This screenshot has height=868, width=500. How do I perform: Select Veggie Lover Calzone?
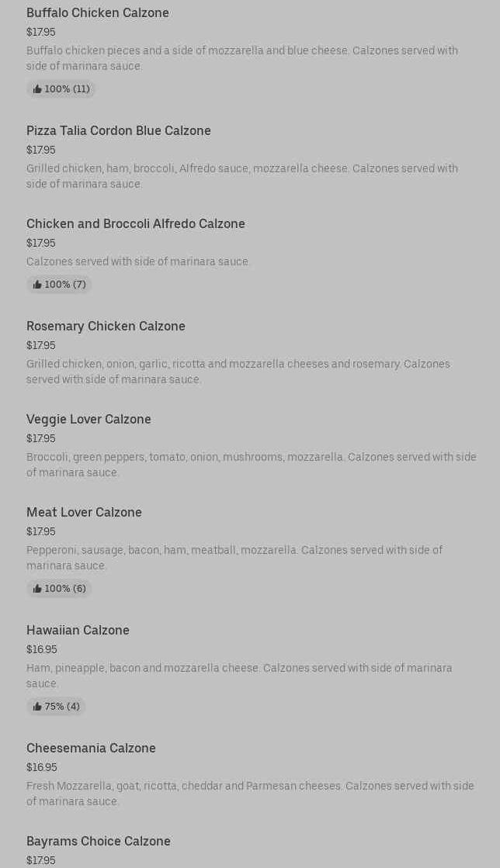point(89,419)
